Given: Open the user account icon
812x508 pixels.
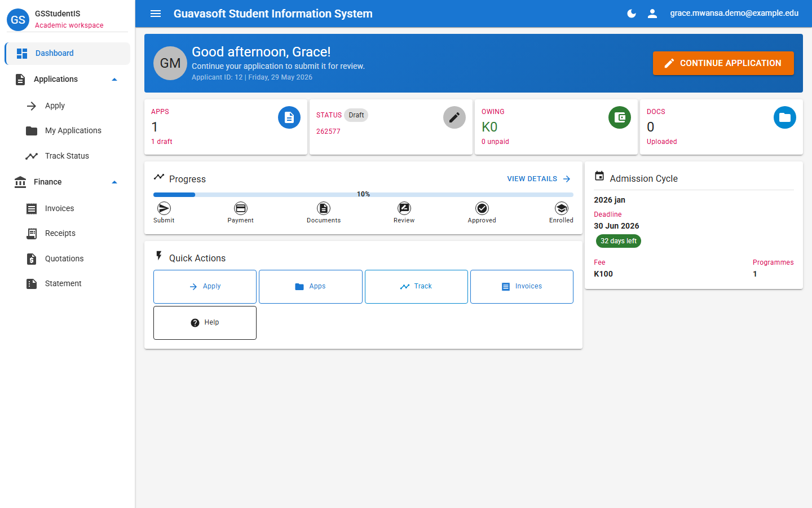Looking at the screenshot, I should point(652,14).
